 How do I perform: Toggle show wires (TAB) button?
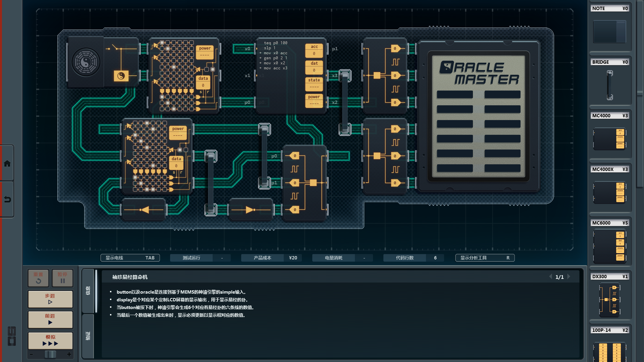130,258
